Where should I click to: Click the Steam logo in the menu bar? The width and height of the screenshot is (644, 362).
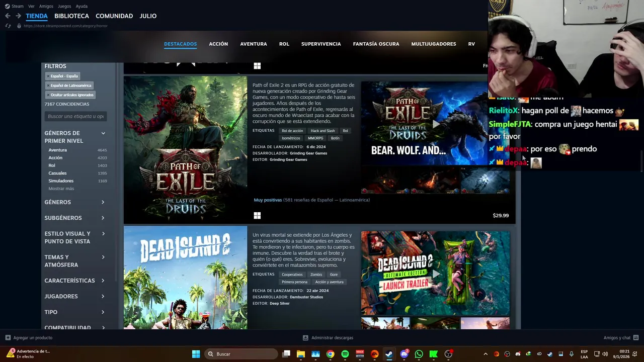pos(7,6)
